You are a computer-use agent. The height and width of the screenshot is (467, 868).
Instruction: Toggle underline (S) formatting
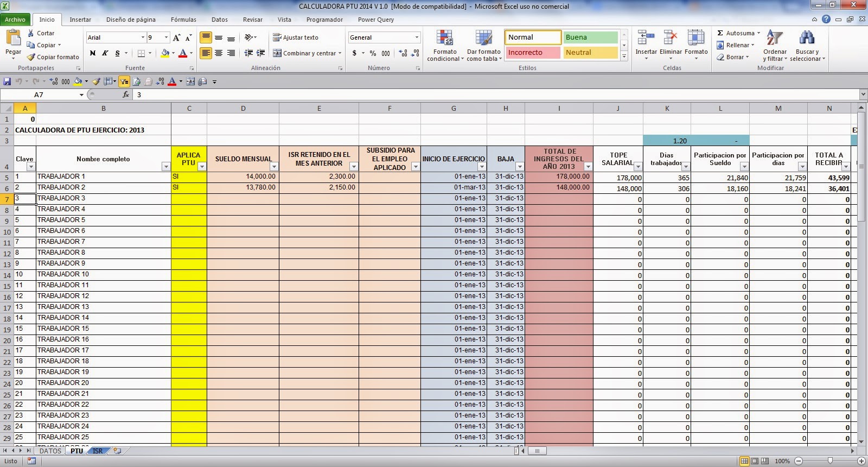click(x=118, y=53)
